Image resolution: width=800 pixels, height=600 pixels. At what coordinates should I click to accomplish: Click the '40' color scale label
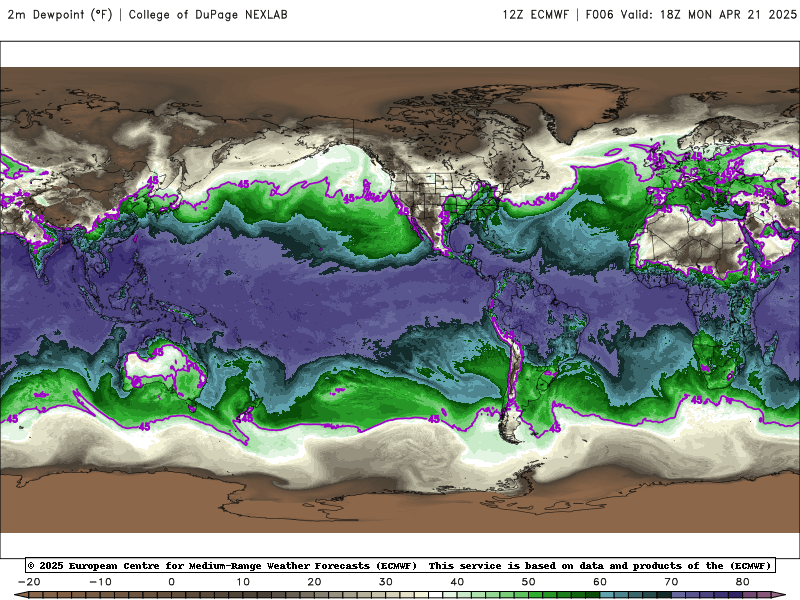tap(457, 582)
